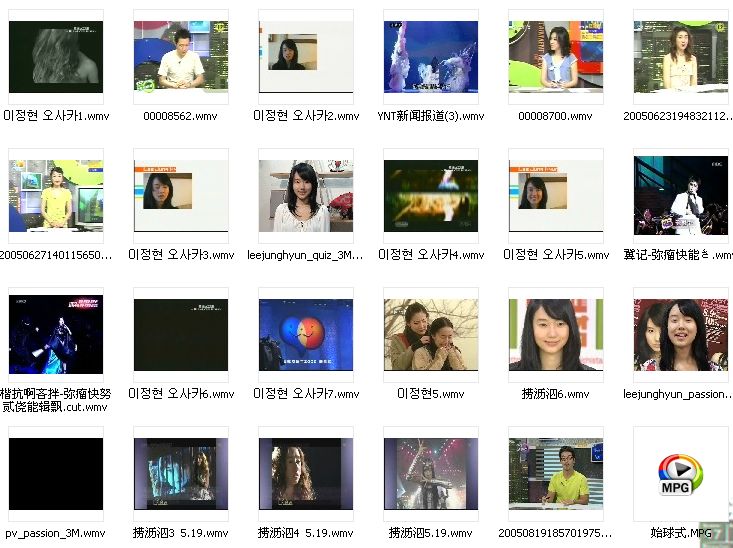Screen dimensions: 733x548
Task: Select the black pv_passion_3M.wmv thumbnail
Action: 56,474
